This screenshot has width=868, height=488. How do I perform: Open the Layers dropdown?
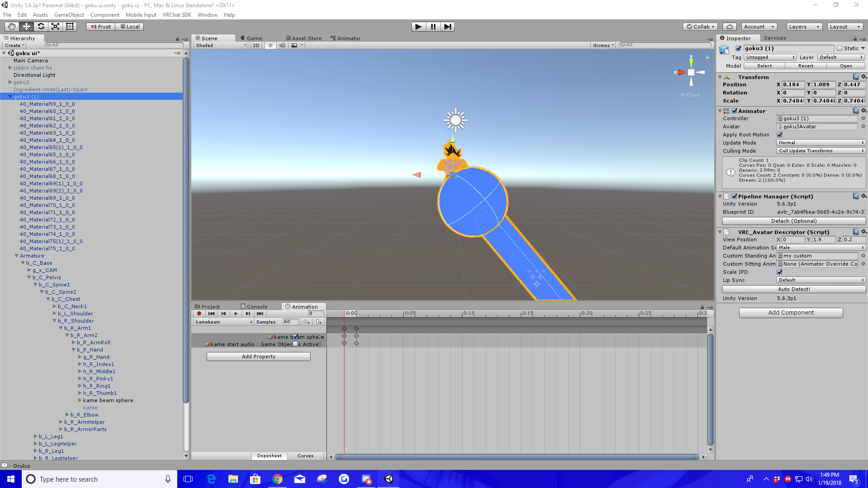click(804, 27)
